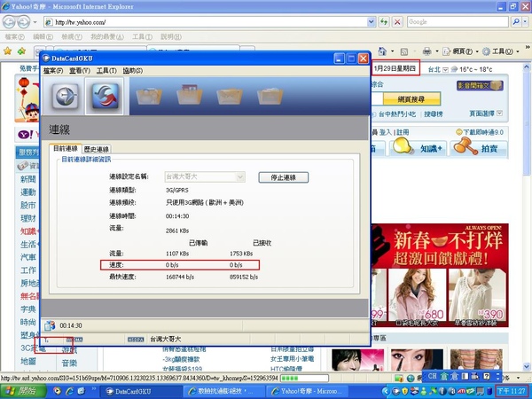Click the connection status icon beside 00:14:30
The width and height of the screenshot is (532, 399).
click(x=50, y=325)
